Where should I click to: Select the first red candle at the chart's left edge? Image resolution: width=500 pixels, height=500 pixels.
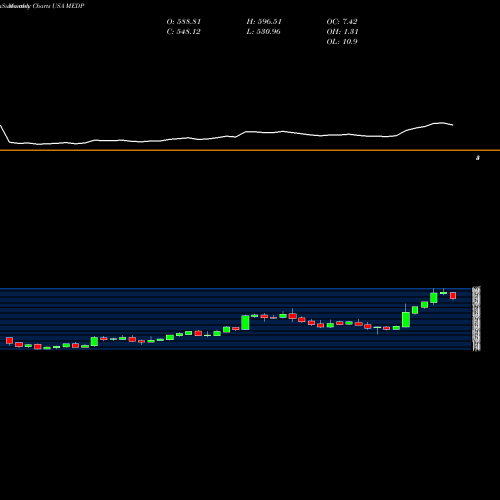(x=9, y=340)
